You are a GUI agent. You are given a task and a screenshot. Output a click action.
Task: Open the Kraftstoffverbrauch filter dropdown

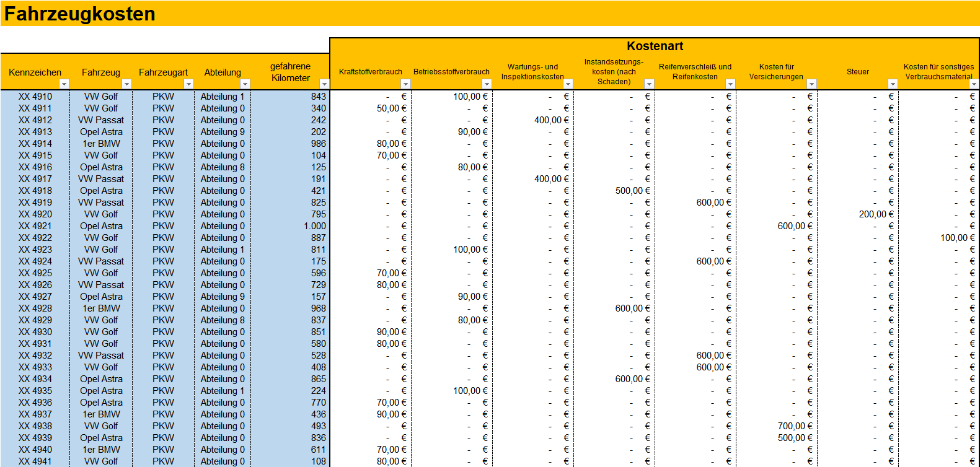(x=405, y=84)
